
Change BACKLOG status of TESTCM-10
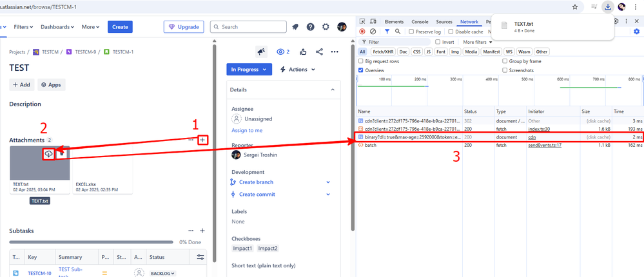pyautogui.click(x=162, y=273)
